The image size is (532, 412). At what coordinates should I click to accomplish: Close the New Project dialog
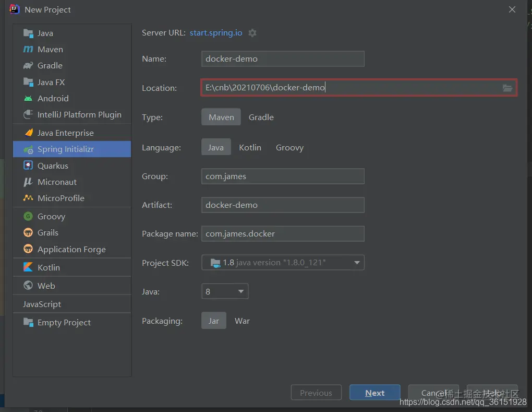click(x=512, y=9)
